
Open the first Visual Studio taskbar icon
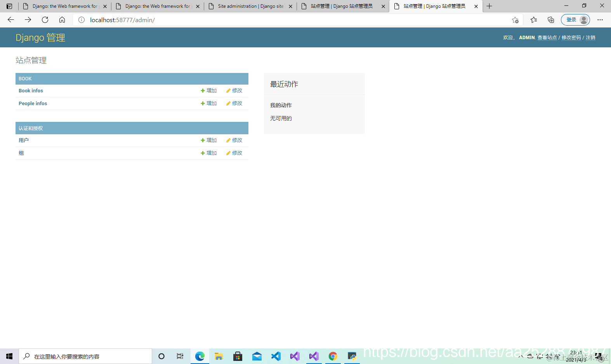tap(295, 356)
